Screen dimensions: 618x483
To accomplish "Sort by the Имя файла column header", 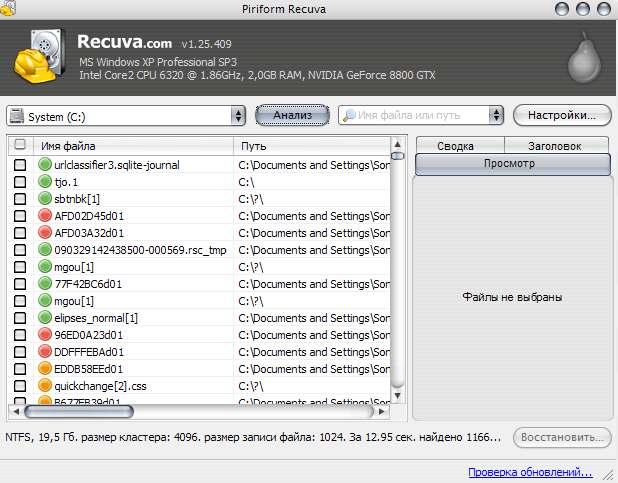I will tap(130, 146).
